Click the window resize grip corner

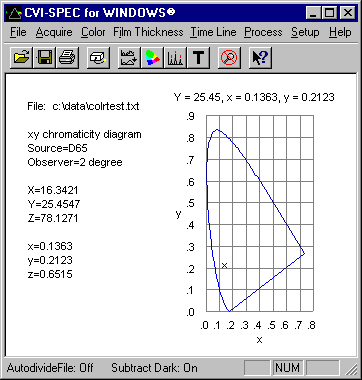coord(351,368)
